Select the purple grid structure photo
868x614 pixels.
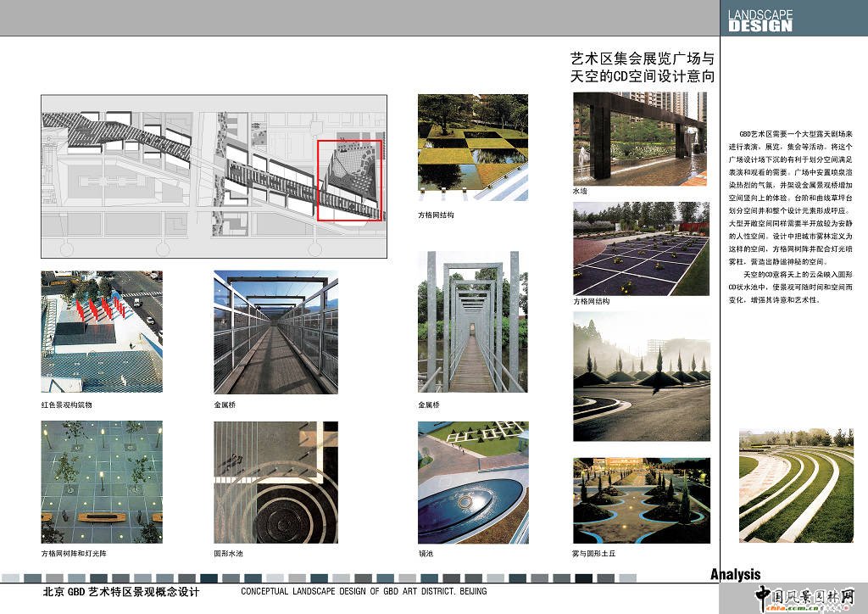640,248
